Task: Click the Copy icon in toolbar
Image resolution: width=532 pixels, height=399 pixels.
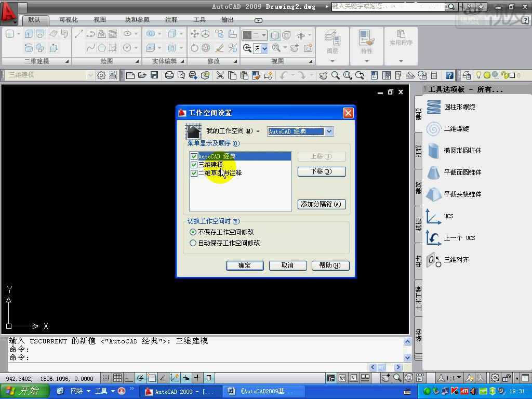Action: [x=232, y=75]
